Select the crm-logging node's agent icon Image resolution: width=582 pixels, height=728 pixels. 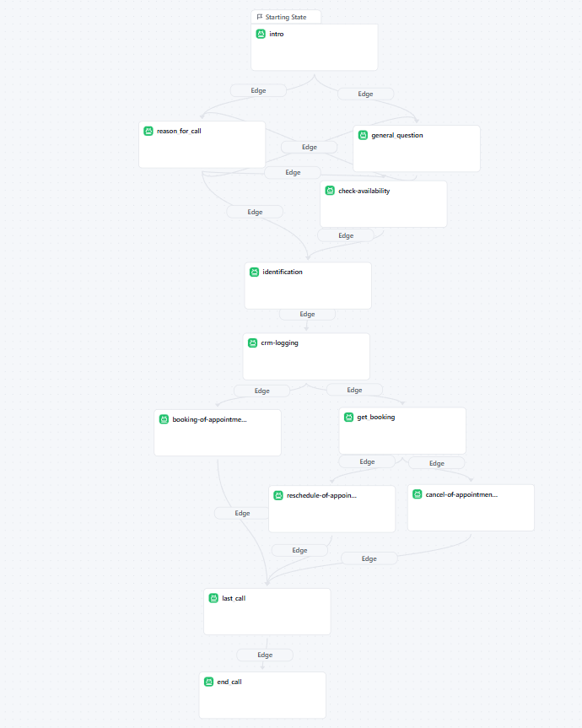pyautogui.click(x=252, y=343)
